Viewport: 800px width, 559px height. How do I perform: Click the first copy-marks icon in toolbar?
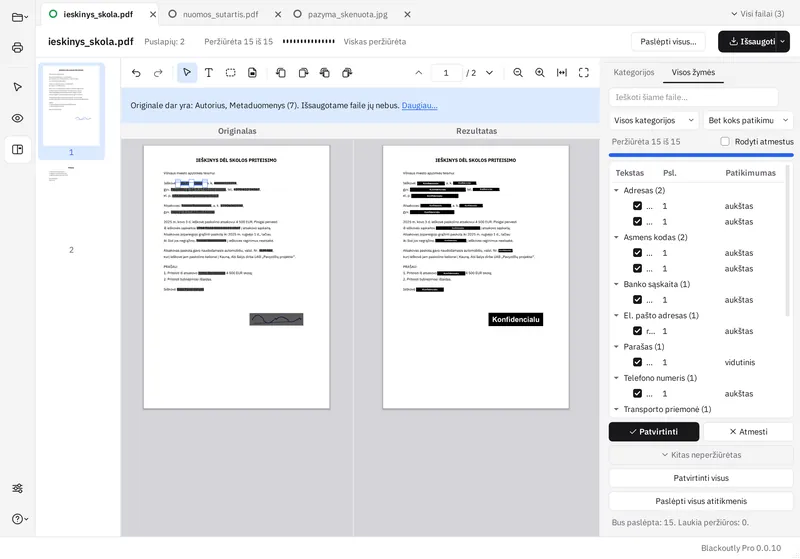[x=281, y=73]
